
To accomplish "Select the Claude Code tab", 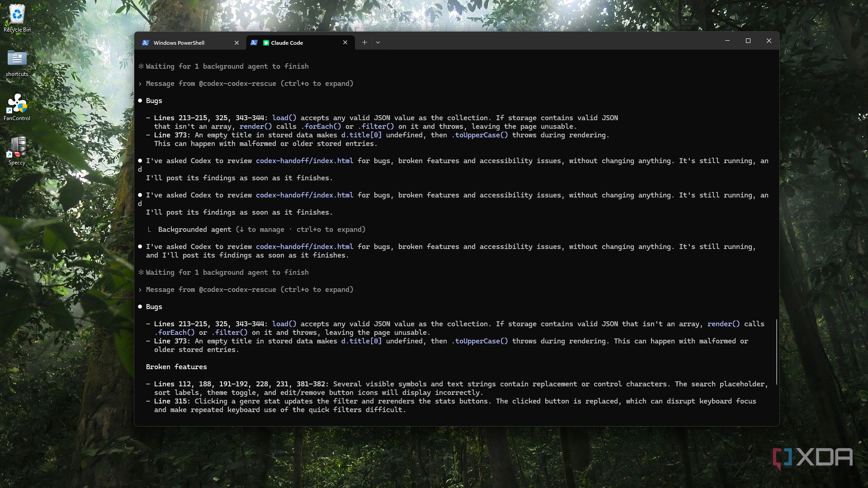I will pyautogui.click(x=300, y=42).
